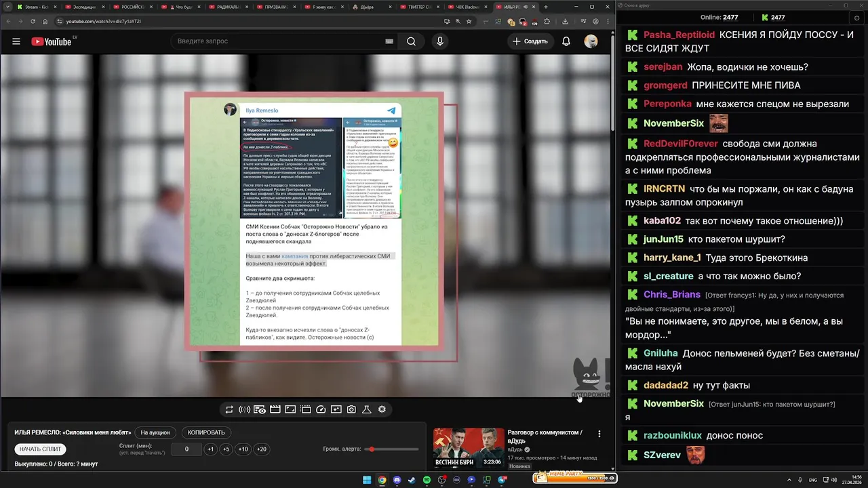868x488 pixels.
Task: Click the browser address bar URL
Action: pyautogui.click(x=104, y=21)
